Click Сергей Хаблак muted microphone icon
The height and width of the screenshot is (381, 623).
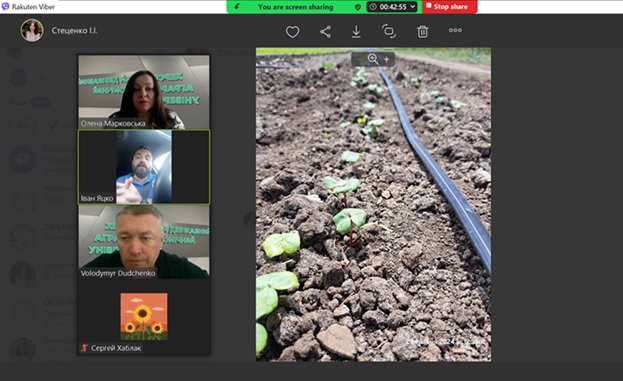click(x=84, y=348)
